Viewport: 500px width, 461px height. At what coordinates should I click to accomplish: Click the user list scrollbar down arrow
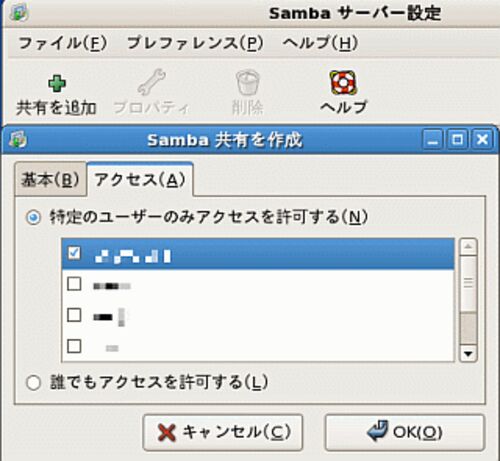468,353
